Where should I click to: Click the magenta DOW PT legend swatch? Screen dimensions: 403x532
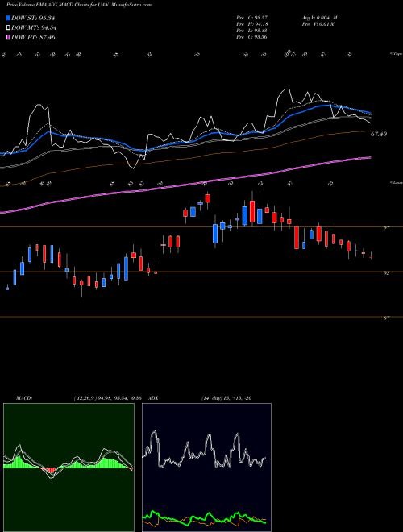pyautogui.click(x=9, y=37)
